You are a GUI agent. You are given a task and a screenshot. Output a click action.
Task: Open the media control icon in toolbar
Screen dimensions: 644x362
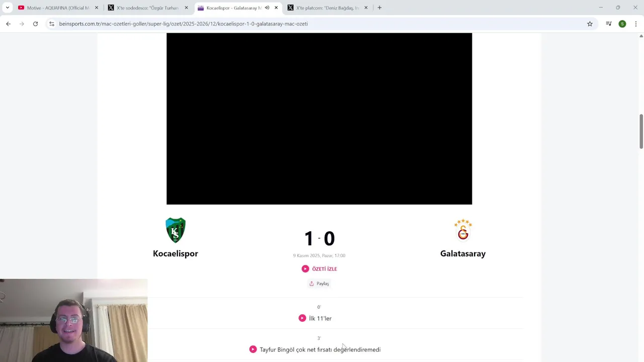tap(608, 24)
